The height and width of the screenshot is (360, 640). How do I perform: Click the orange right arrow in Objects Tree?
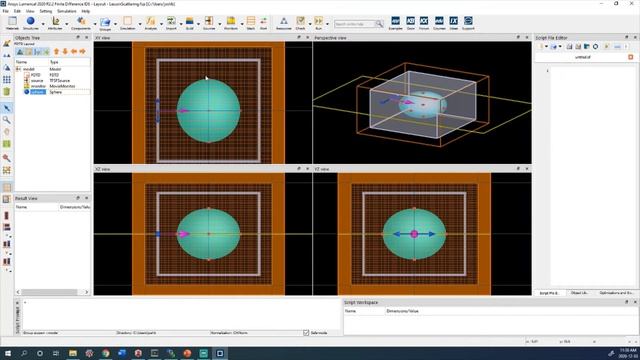pyautogui.click(x=82, y=51)
